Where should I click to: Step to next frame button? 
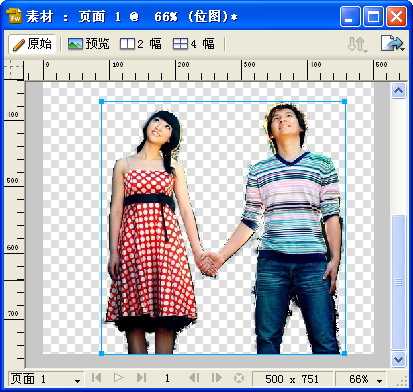click(217, 378)
